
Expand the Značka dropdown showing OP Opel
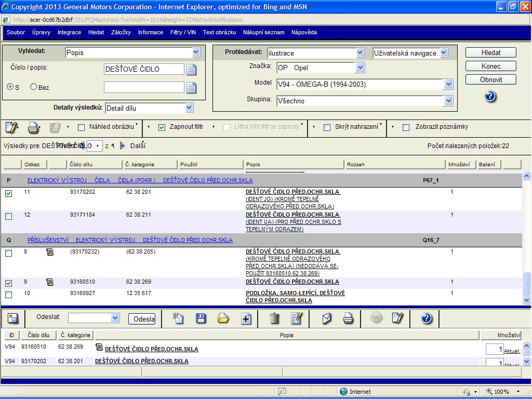pos(360,68)
